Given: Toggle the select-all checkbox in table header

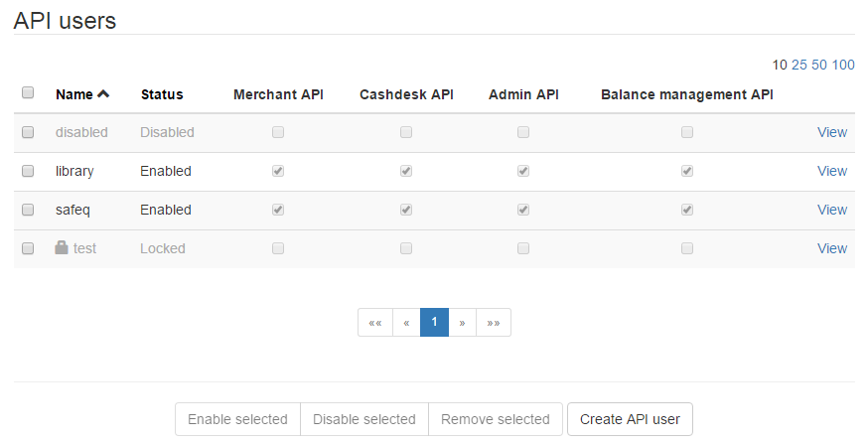Looking at the screenshot, I should tap(28, 93).
